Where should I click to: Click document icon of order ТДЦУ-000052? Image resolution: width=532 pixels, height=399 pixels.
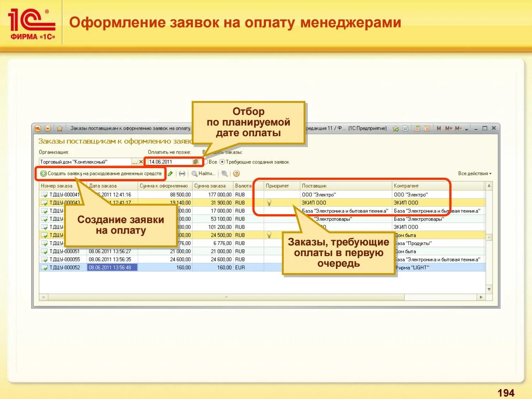click(44, 267)
